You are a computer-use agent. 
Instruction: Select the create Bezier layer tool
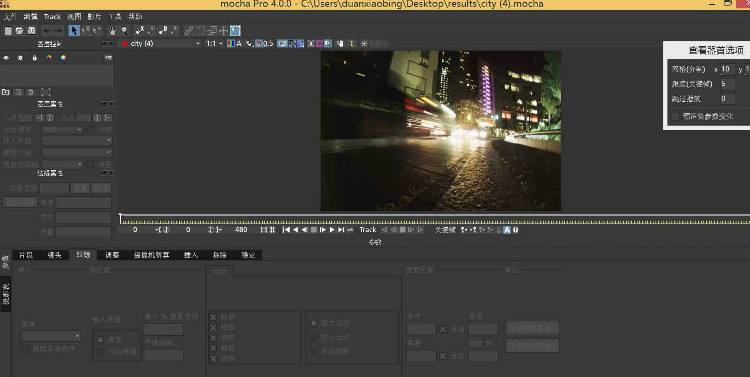163,30
